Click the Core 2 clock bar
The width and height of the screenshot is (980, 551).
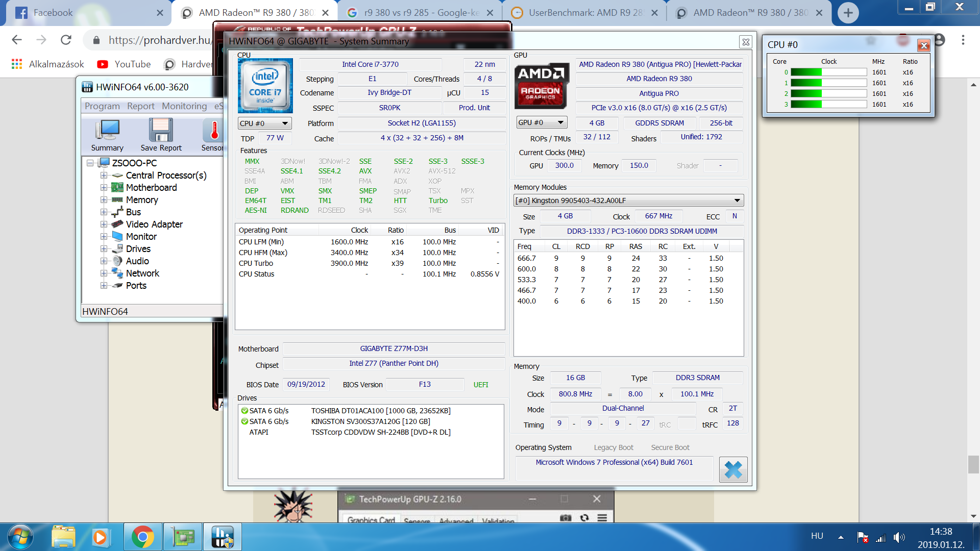tap(828, 93)
